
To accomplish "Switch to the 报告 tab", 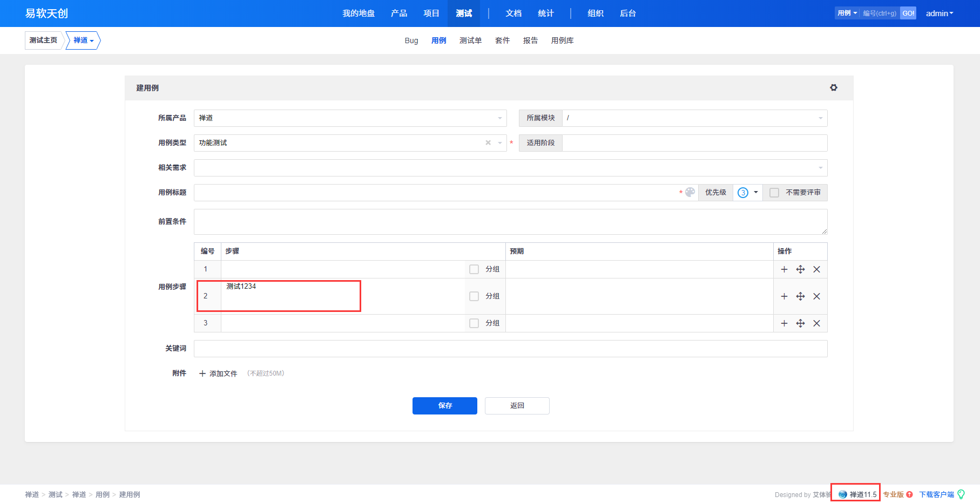I will pyautogui.click(x=531, y=40).
